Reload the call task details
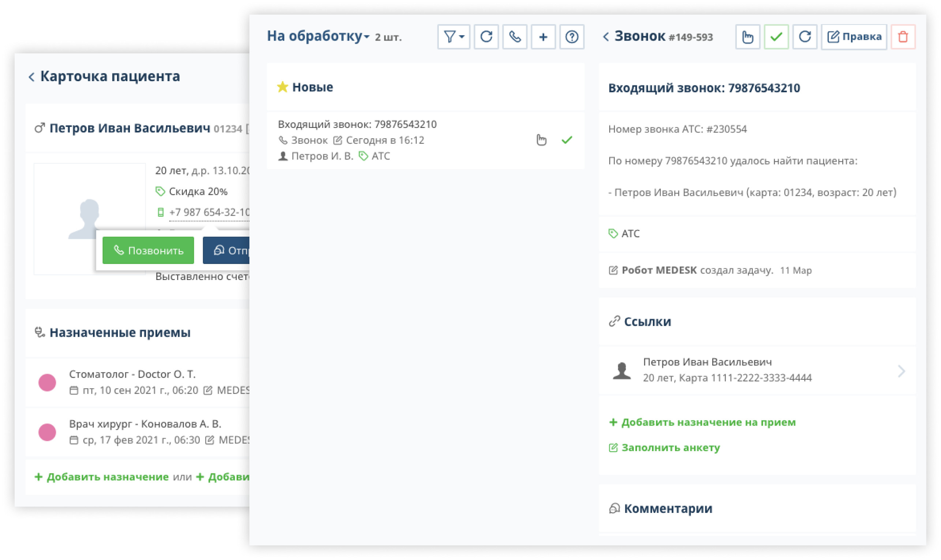 pyautogui.click(x=805, y=37)
